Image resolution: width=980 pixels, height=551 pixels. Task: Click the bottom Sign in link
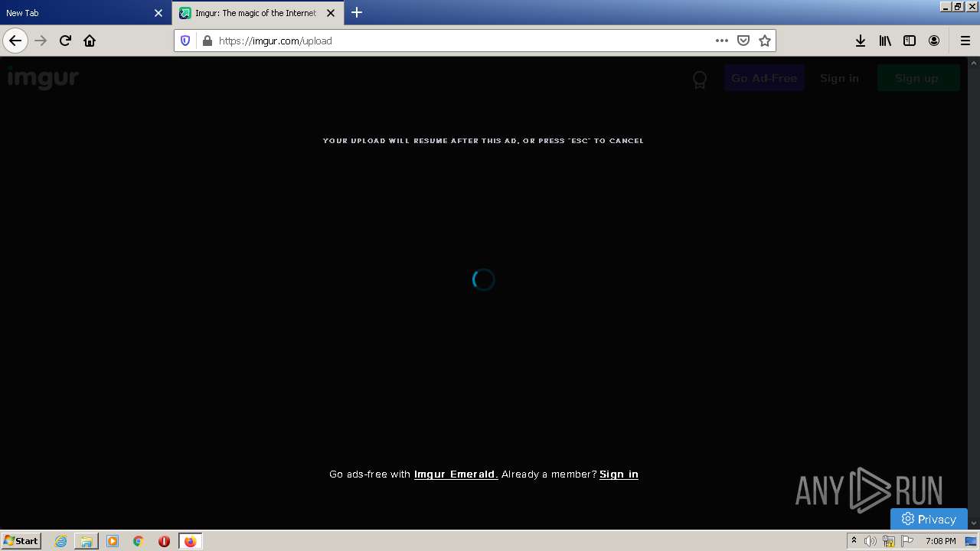click(x=619, y=474)
